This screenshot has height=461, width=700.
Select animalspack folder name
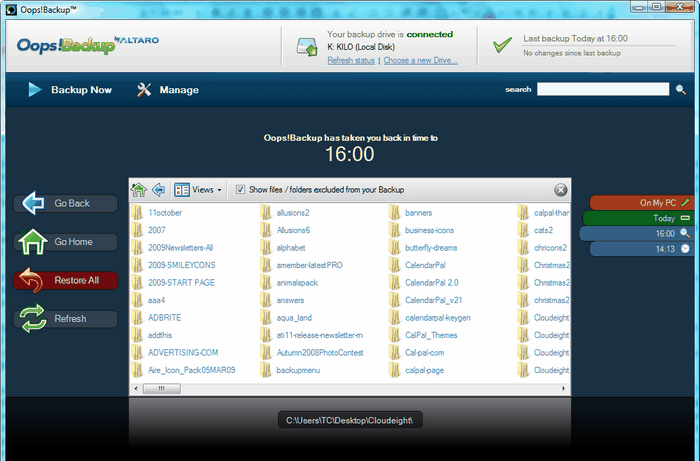pyautogui.click(x=297, y=282)
